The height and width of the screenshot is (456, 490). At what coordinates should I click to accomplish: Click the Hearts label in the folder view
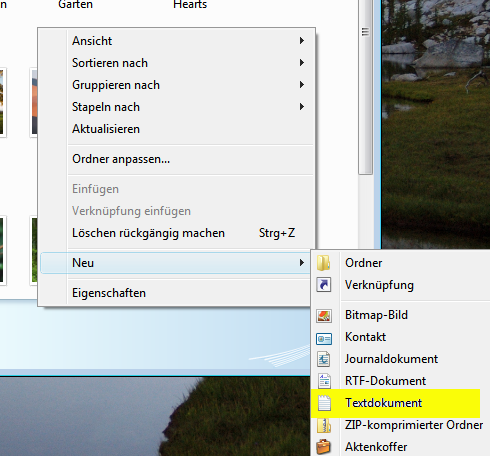[x=190, y=4]
